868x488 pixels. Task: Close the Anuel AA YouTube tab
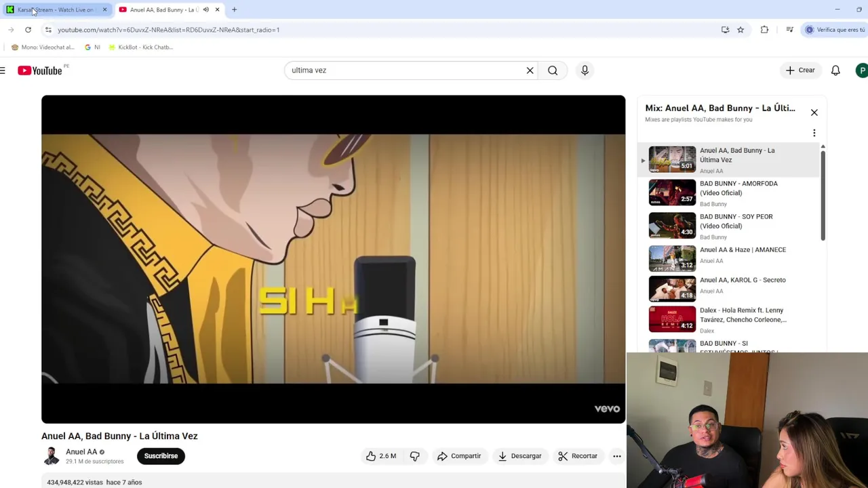pyautogui.click(x=217, y=9)
